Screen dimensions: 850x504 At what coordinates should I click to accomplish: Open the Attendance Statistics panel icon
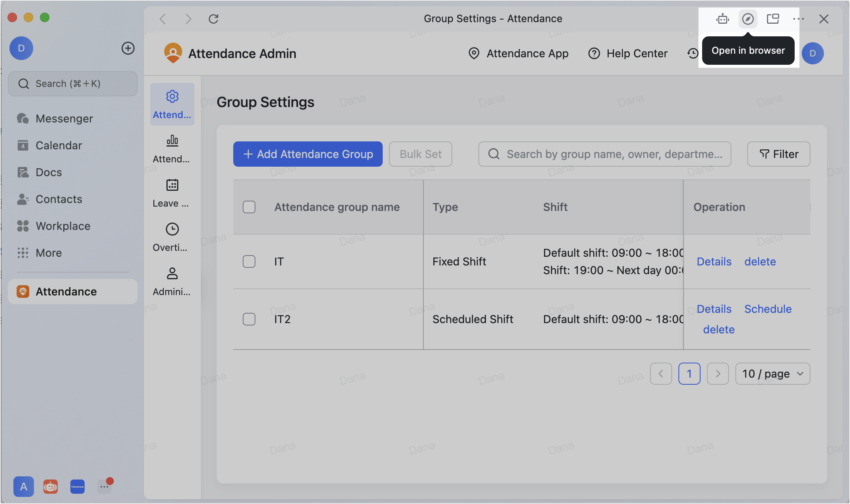click(x=172, y=141)
